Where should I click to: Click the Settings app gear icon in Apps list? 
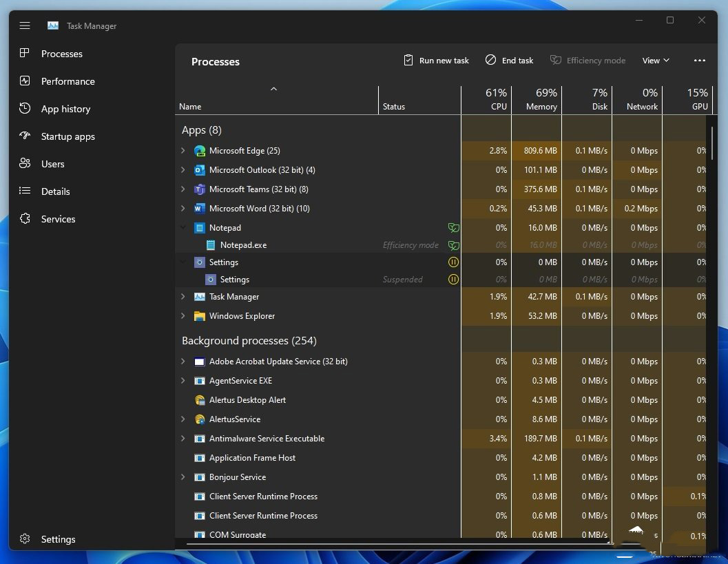pos(200,262)
